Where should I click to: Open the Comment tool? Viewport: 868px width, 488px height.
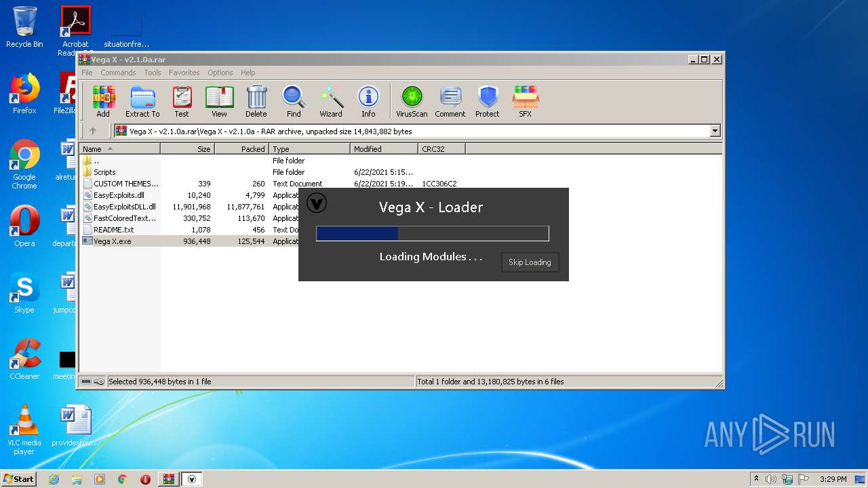(450, 102)
